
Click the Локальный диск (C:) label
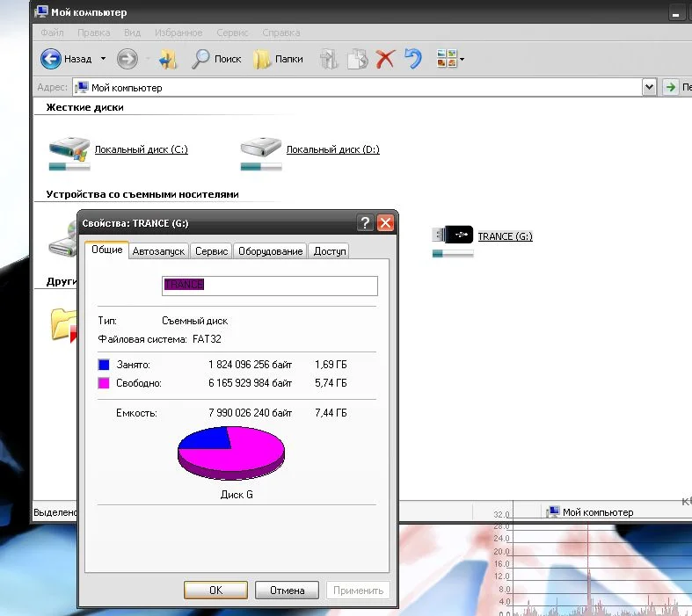click(142, 149)
